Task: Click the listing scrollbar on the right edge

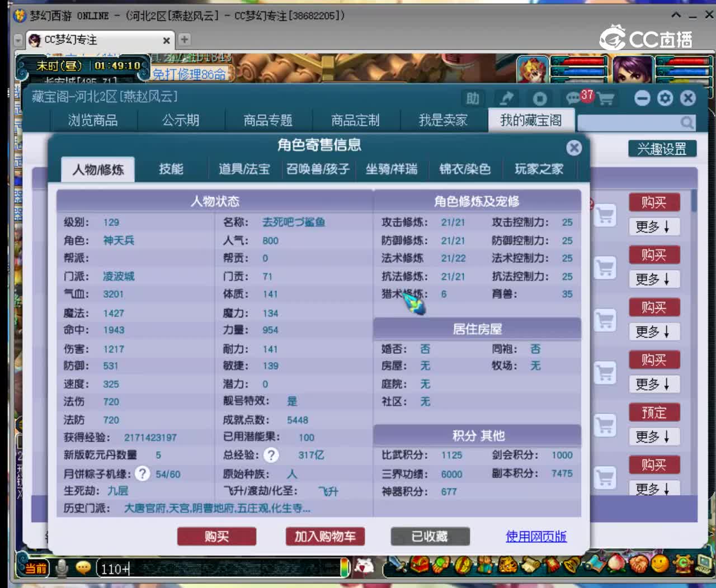Action: point(694,201)
